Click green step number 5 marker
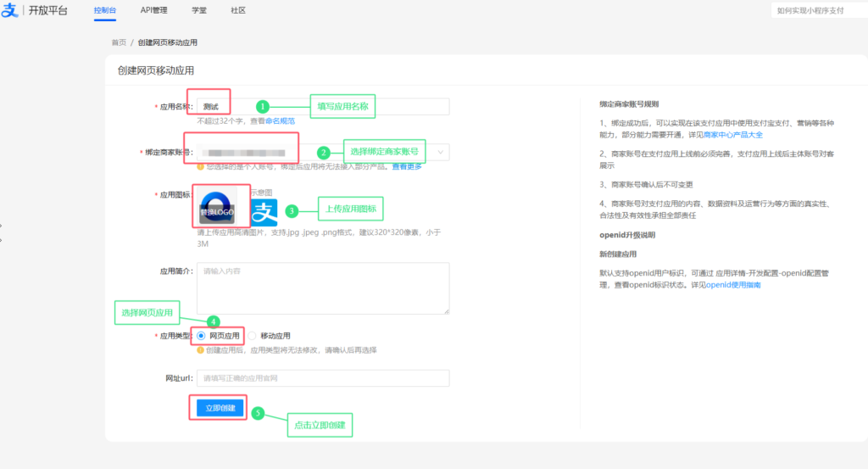868x469 pixels. point(258,413)
